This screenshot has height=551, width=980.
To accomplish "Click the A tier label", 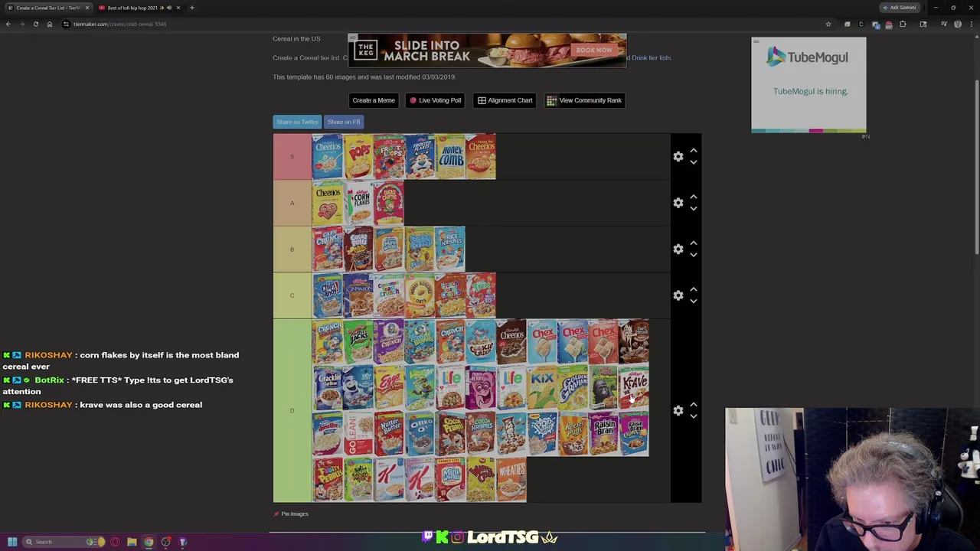I will pos(292,203).
